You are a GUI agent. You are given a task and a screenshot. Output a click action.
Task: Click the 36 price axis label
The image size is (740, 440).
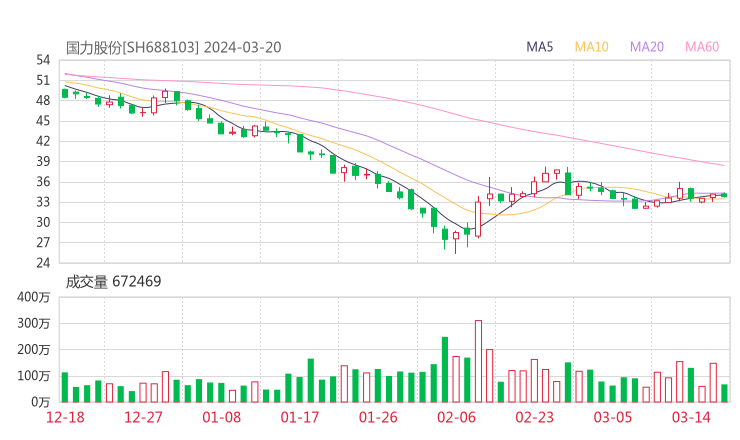pos(43,182)
